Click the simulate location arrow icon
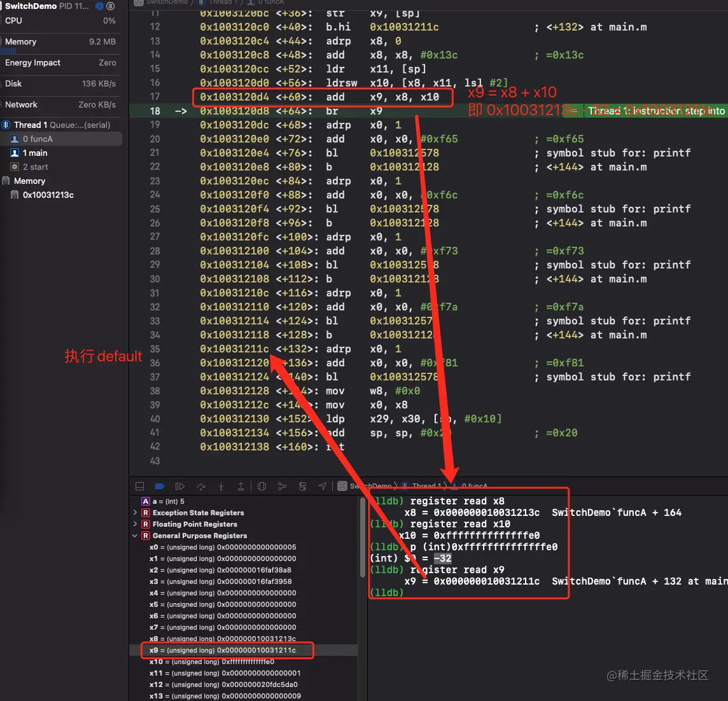 tap(322, 486)
